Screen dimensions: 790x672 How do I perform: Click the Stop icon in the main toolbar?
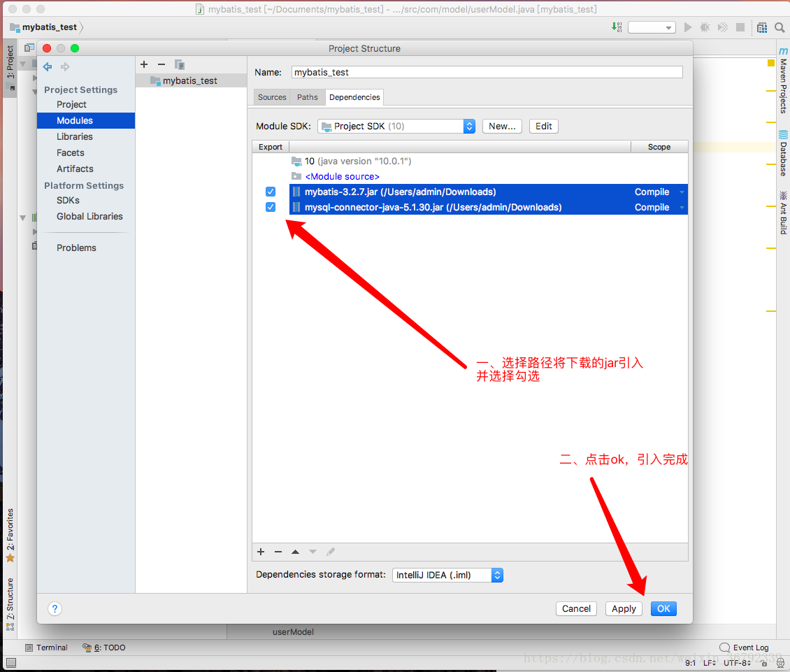tap(740, 27)
